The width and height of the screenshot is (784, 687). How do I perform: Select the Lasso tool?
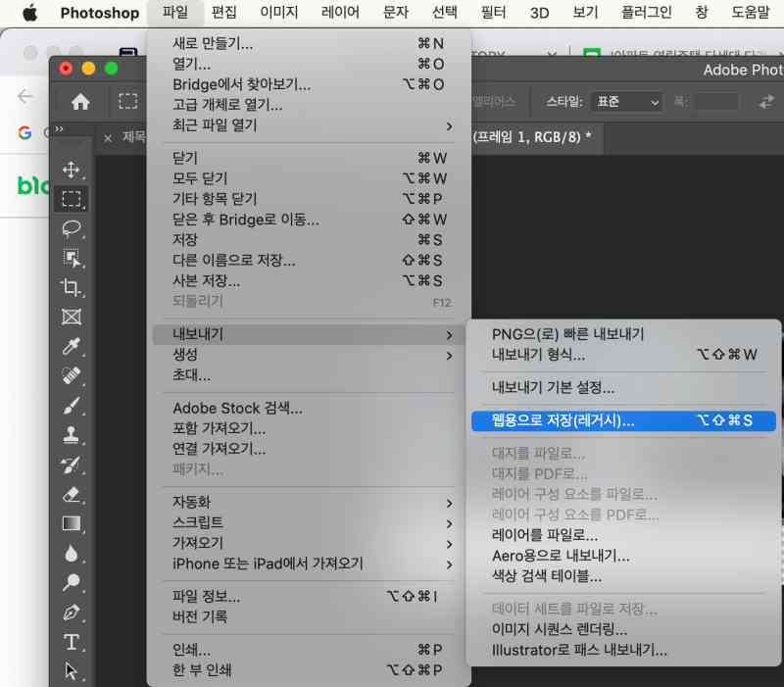71,225
